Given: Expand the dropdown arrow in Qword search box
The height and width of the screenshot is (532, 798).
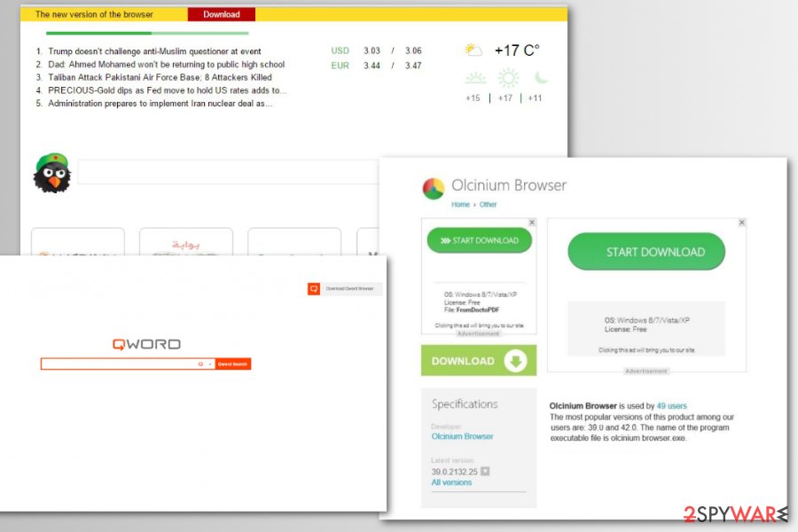Looking at the screenshot, I should [209, 364].
